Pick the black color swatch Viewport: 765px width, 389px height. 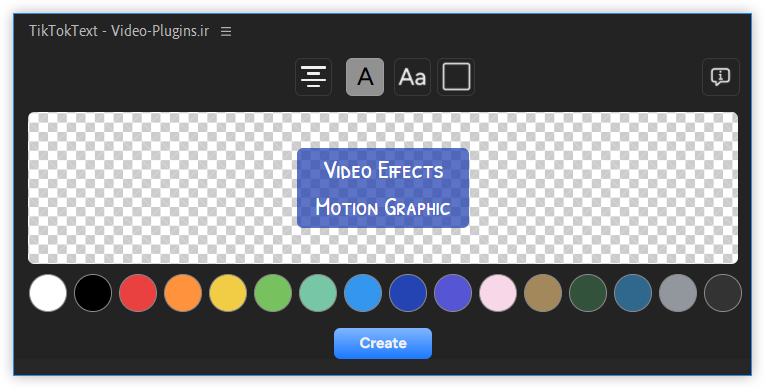[x=93, y=293]
